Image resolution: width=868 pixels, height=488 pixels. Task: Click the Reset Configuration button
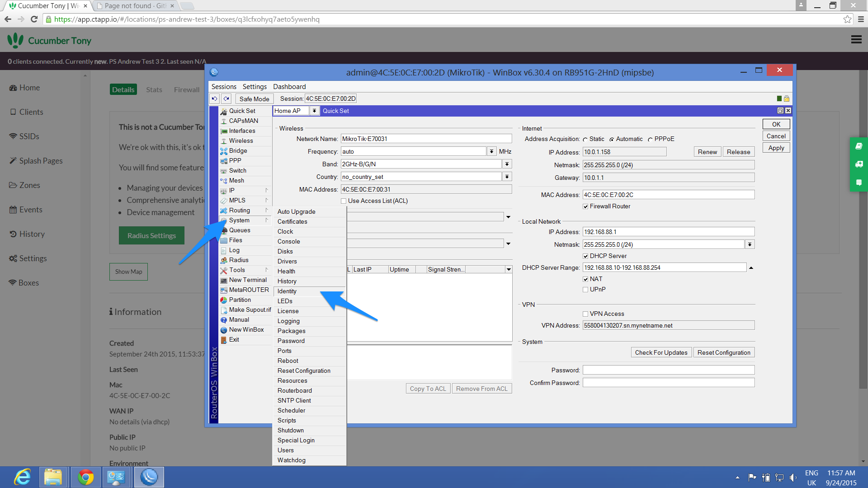click(x=724, y=352)
